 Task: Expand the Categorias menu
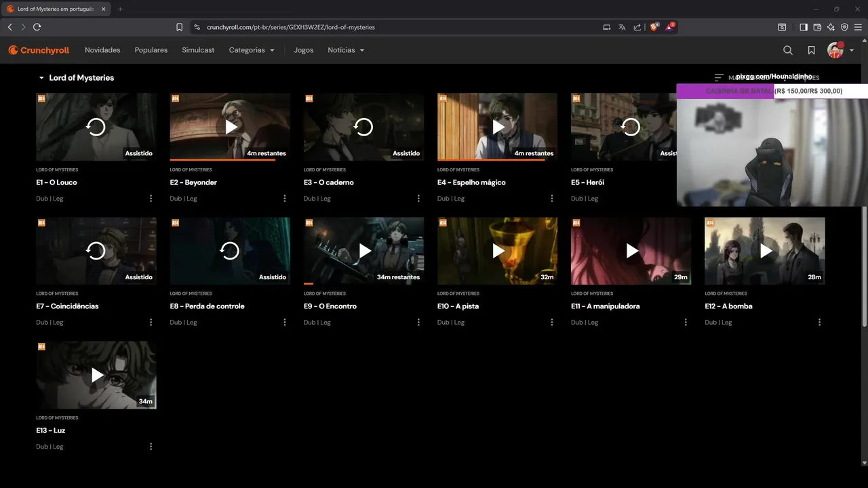click(252, 50)
